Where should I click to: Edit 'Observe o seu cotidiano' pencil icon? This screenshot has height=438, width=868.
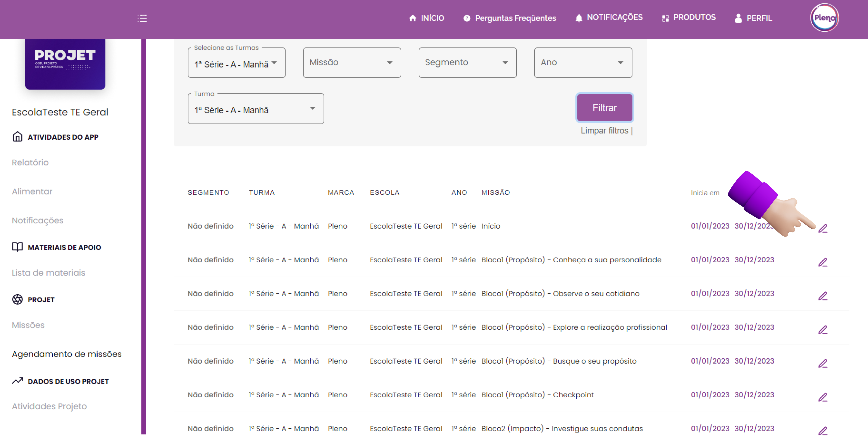coord(823,296)
